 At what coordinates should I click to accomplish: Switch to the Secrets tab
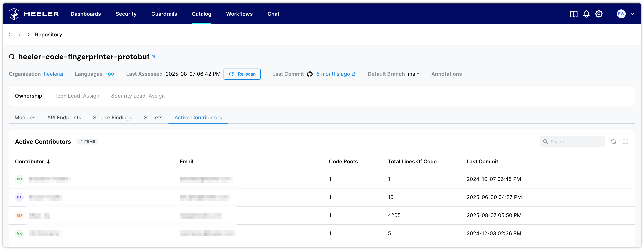click(x=153, y=118)
